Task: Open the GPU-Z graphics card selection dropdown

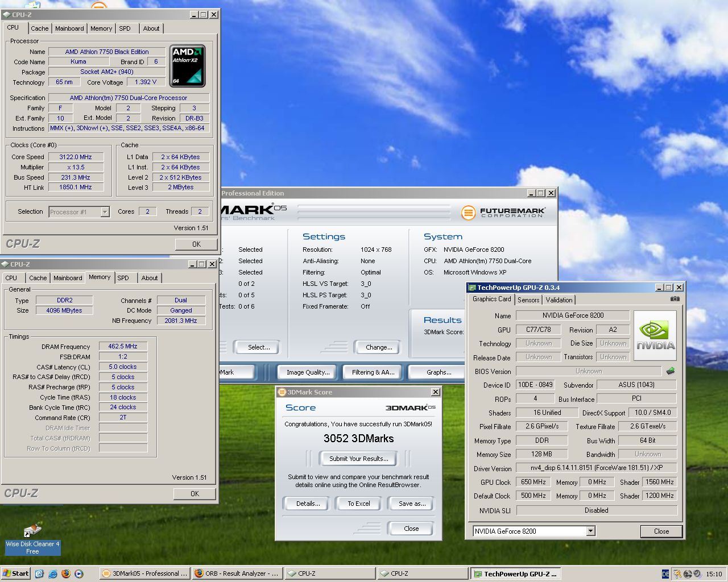Action: [x=591, y=531]
